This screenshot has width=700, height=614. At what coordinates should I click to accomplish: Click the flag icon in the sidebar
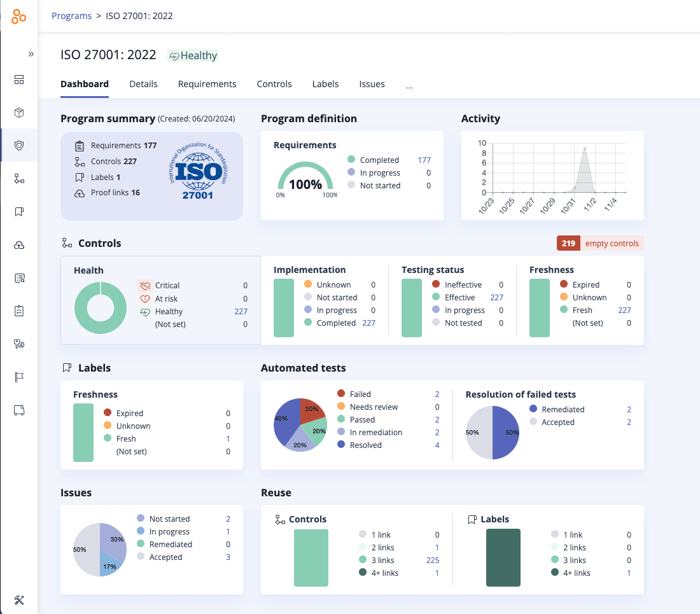point(19,377)
